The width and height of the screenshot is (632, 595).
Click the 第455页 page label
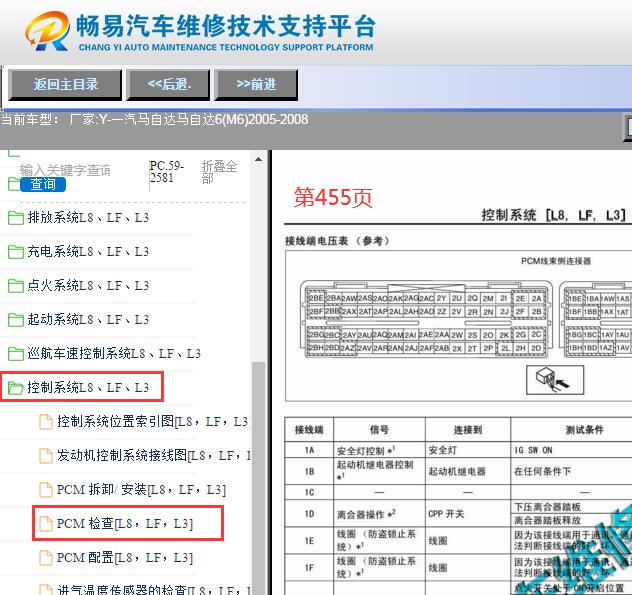point(333,198)
